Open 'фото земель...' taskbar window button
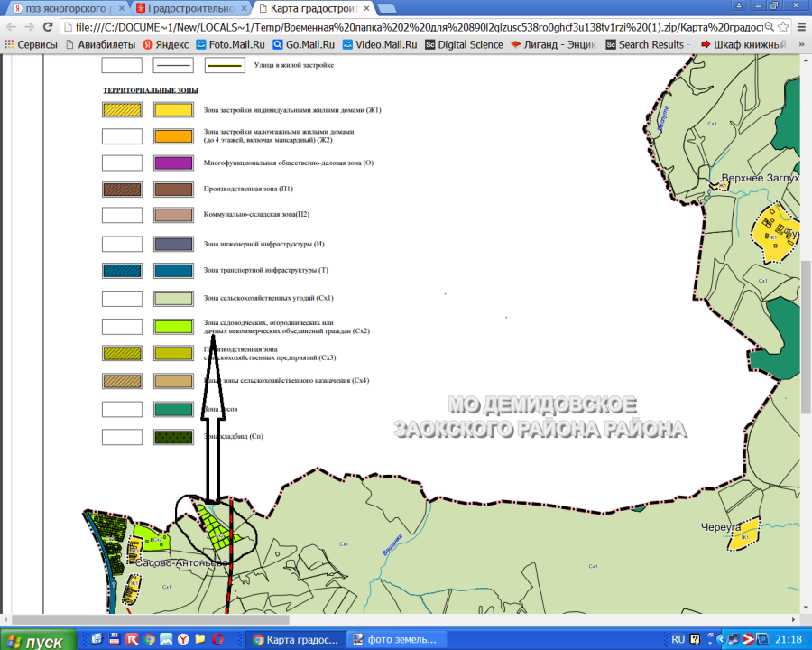This screenshot has height=650, width=812. pos(396,640)
